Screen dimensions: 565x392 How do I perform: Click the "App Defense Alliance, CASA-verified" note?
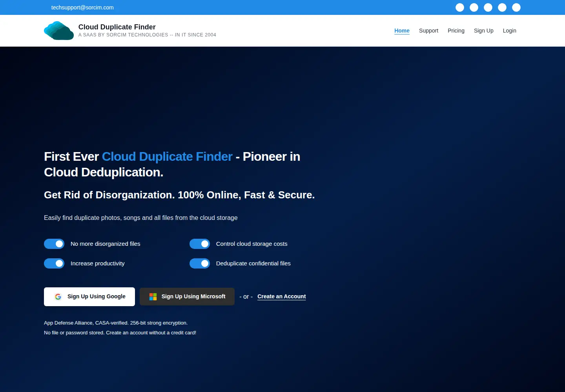click(116, 323)
